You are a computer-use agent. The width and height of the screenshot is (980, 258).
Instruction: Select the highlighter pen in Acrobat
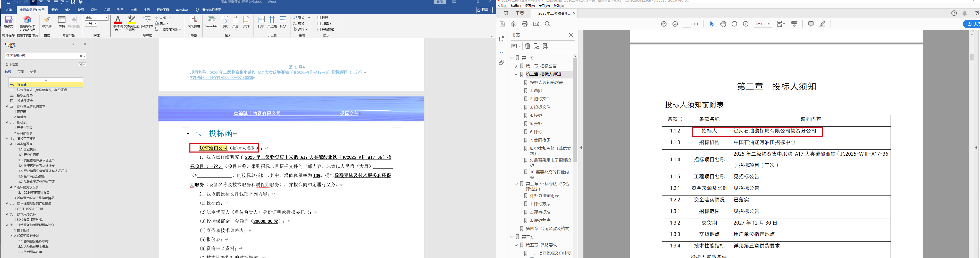pyautogui.click(x=822, y=24)
